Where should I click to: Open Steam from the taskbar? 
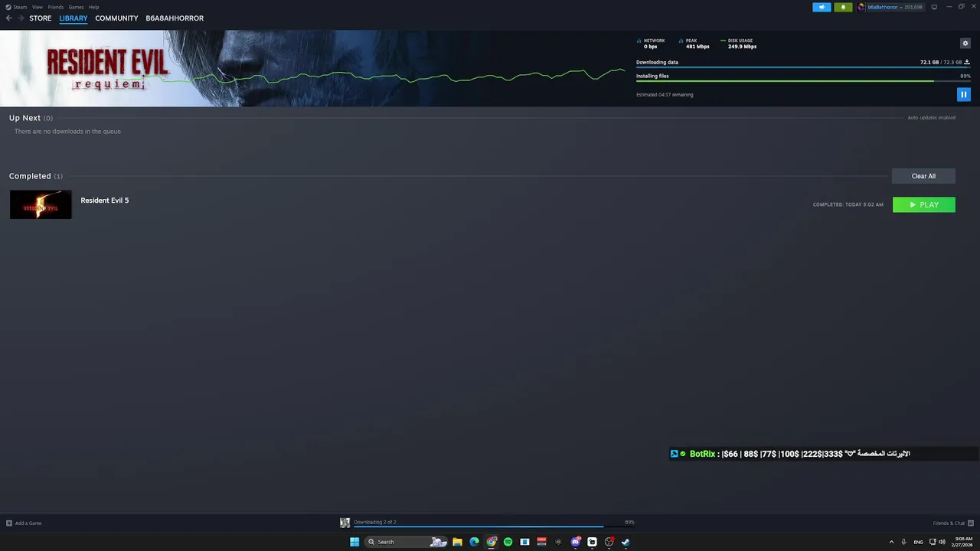click(626, 542)
